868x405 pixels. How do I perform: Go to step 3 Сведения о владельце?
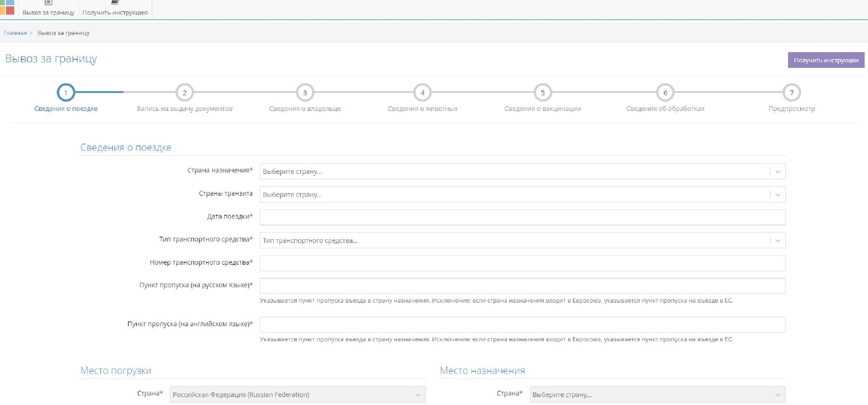pyautogui.click(x=305, y=92)
